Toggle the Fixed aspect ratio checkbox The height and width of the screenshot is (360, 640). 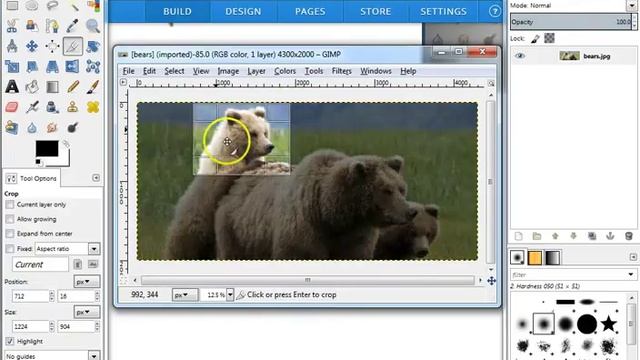pyautogui.click(x=10, y=249)
